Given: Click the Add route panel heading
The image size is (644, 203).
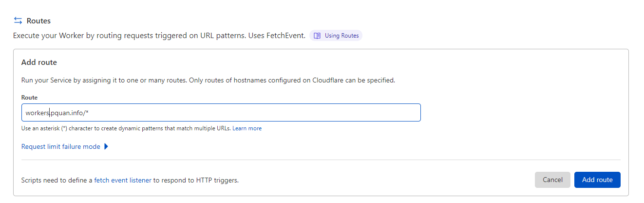Looking at the screenshot, I should click(39, 62).
